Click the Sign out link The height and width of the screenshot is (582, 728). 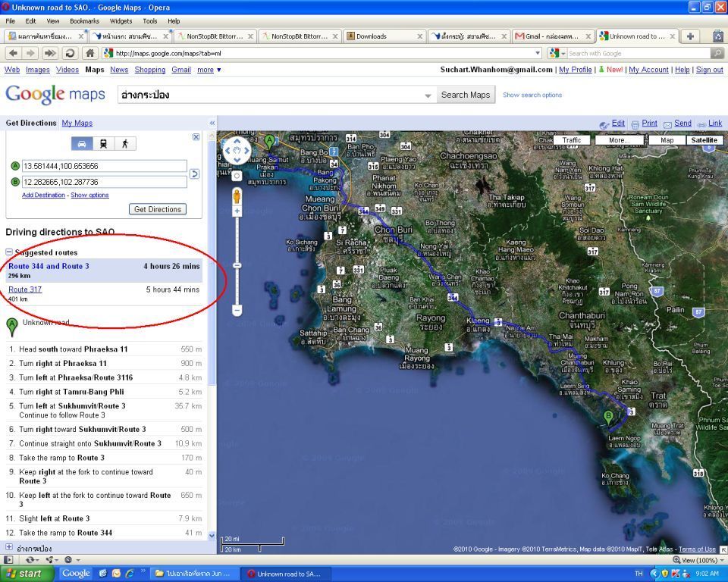[x=710, y=70]
